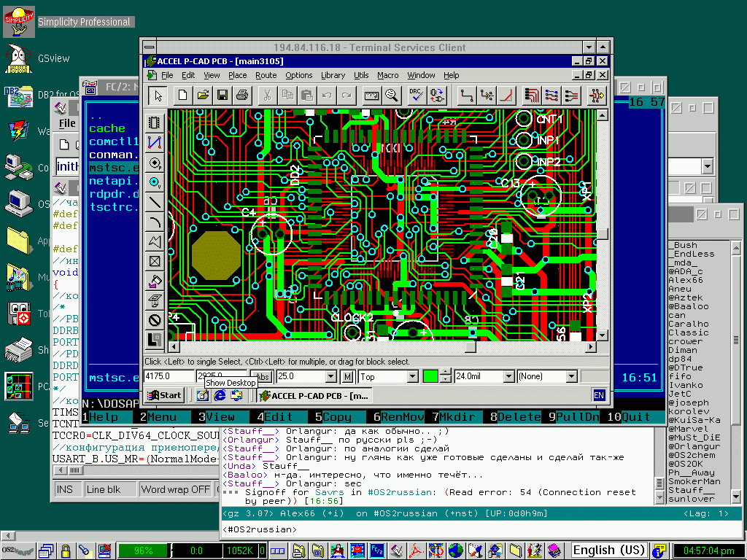Viewport: 747px width, 560px height.
Task: Click the Open file folder icon
Action: point(203,95)
